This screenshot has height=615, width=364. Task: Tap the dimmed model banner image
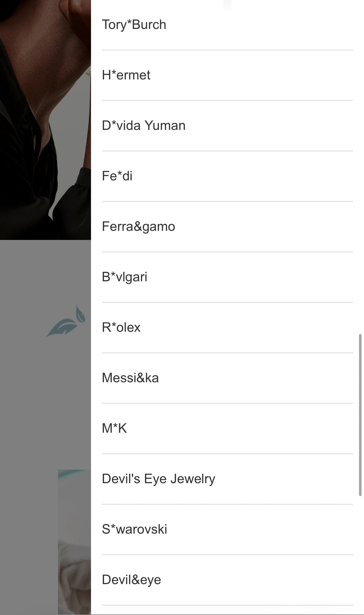pos(45,120)
